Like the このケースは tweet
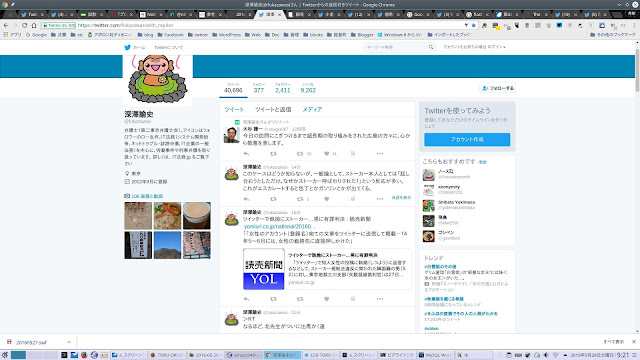The height and width of the screenshot is (360, 640). tap(327, 199)
